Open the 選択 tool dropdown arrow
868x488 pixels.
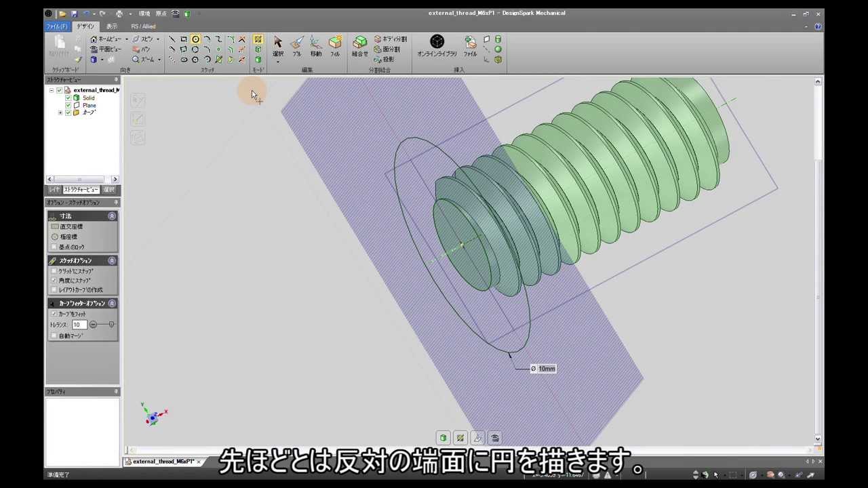point(278,62)
